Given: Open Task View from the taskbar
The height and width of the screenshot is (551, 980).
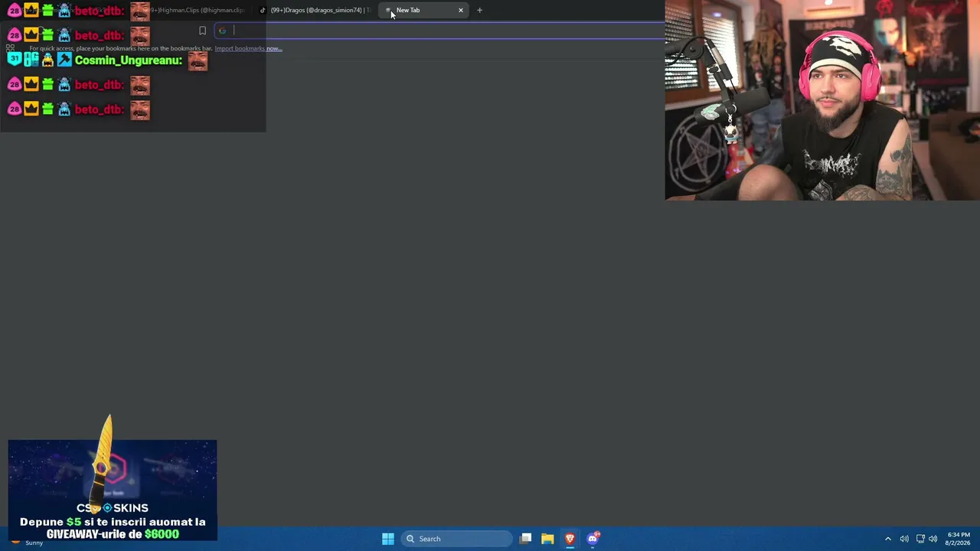Looking at the screenshot, I should [x=526, y=539].
